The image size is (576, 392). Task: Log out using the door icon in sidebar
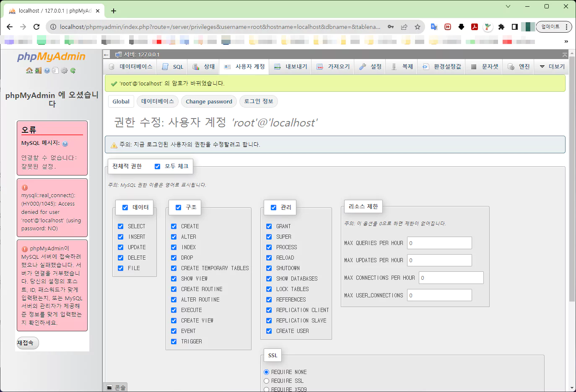pyautogui.click(x=38, y=70)
